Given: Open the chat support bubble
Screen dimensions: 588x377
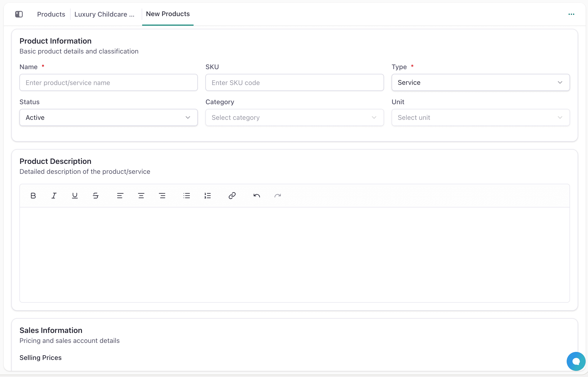Looking at the screenshot, I should (x=576, y=361).
